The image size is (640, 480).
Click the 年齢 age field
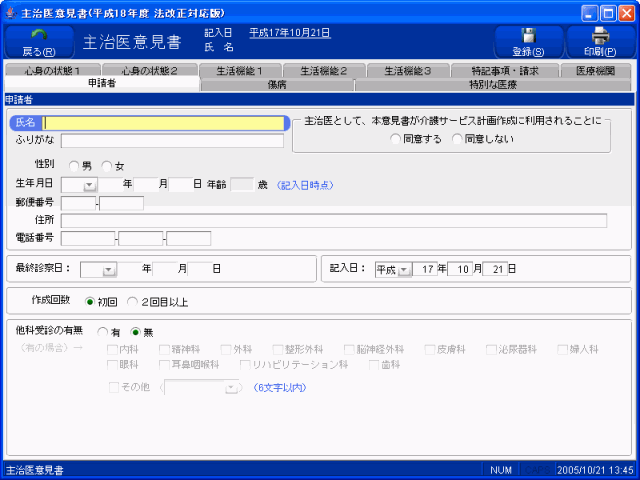pos(242,185)
